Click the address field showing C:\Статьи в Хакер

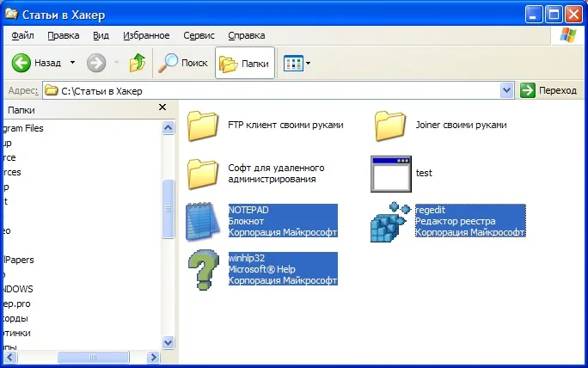tap(272, 91)
